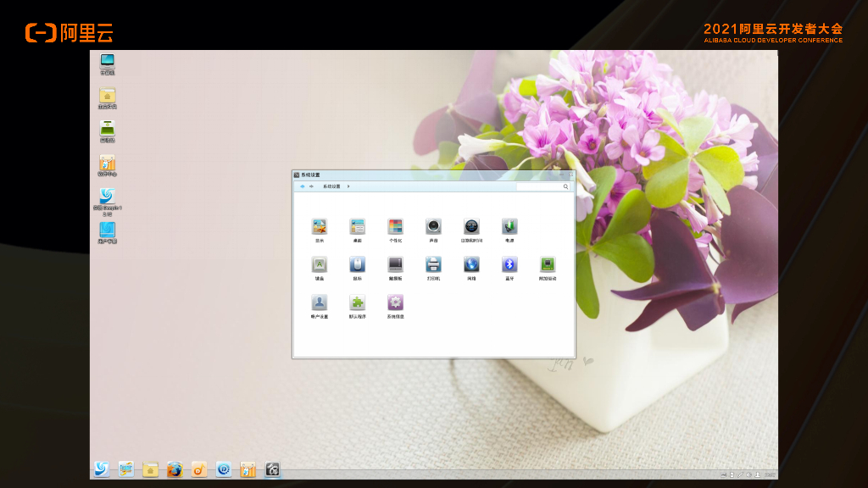The image size is (868, 488).
Task: Open the Power (电源) settings
Action: [509, 227]
